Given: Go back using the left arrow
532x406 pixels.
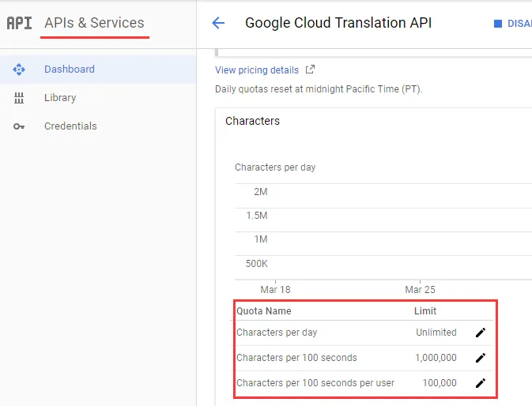Looking at the screenshot, I should 219,23.
